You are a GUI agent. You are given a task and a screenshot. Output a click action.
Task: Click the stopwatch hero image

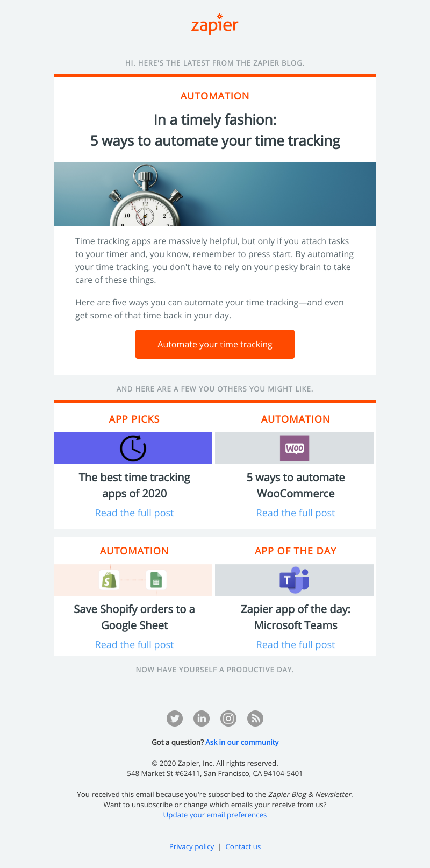point(215,194)
